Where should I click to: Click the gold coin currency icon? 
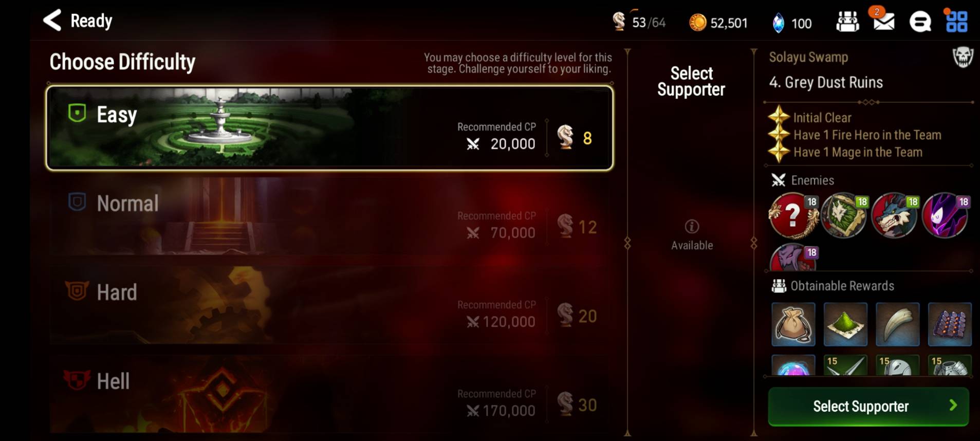click(x=697, y=23)
